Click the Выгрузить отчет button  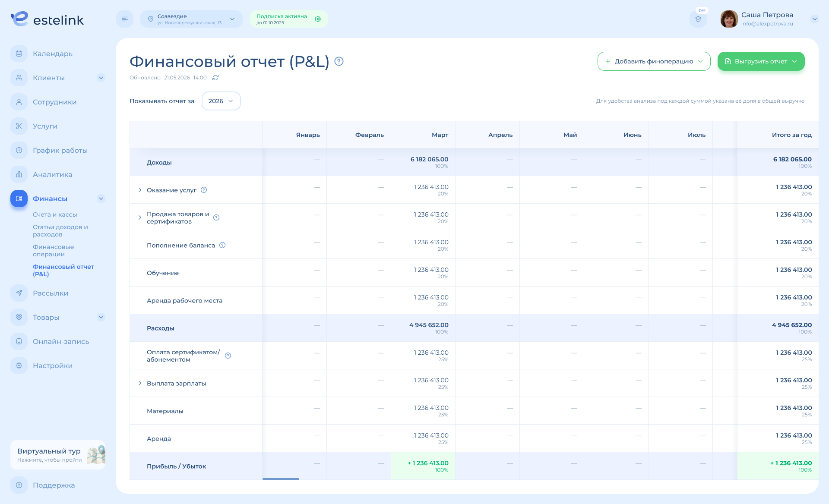pos(761,61)
